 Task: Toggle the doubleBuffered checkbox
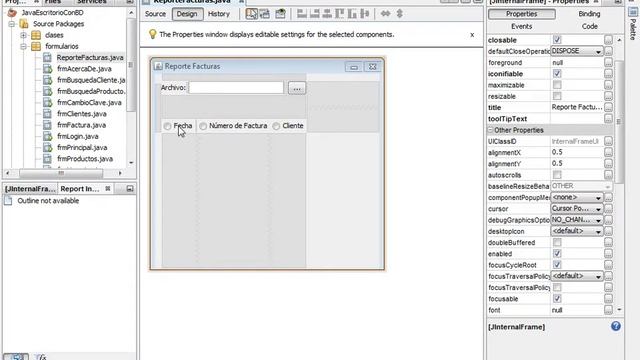(557, 242)
